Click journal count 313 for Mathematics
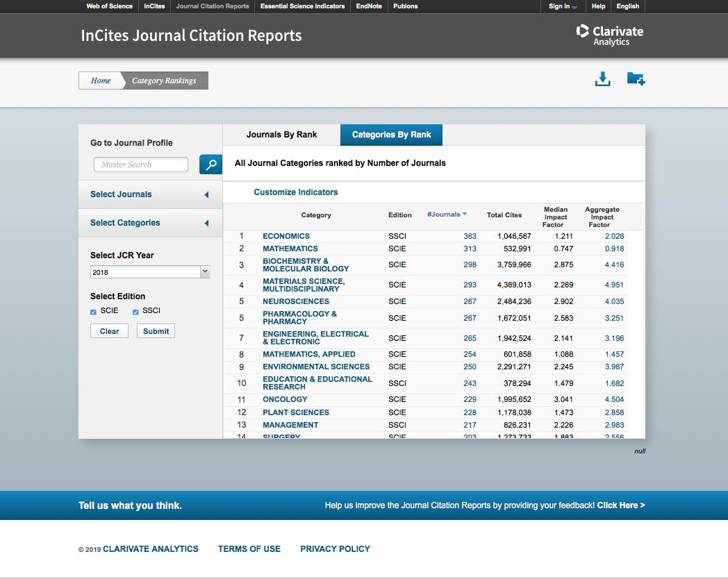Screen dimensions: 728x579 470,249
